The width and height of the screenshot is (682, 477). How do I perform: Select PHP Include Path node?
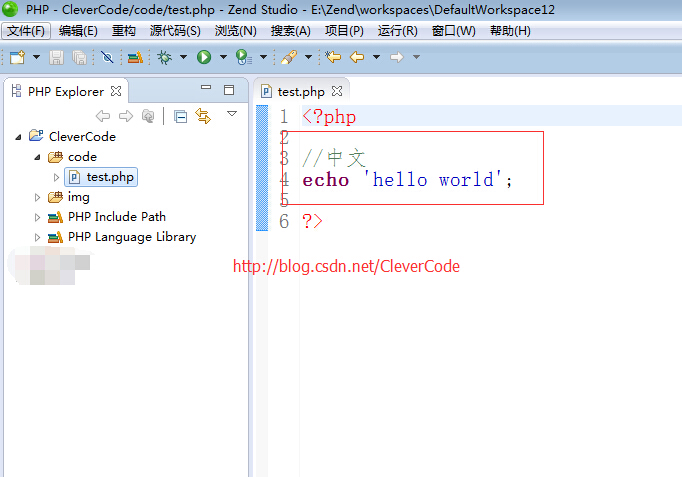click(x=117, y=217)
